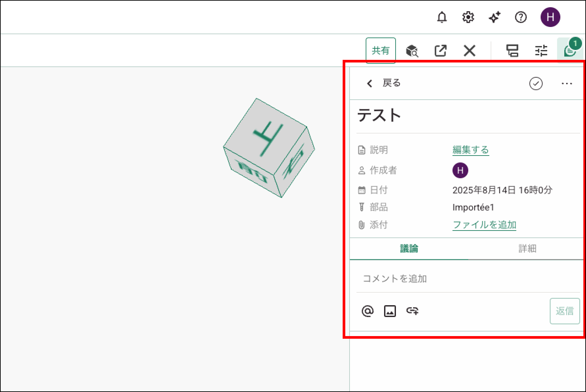Open the notifications bell
586x392 pixels.
click(x=442, y=17)
